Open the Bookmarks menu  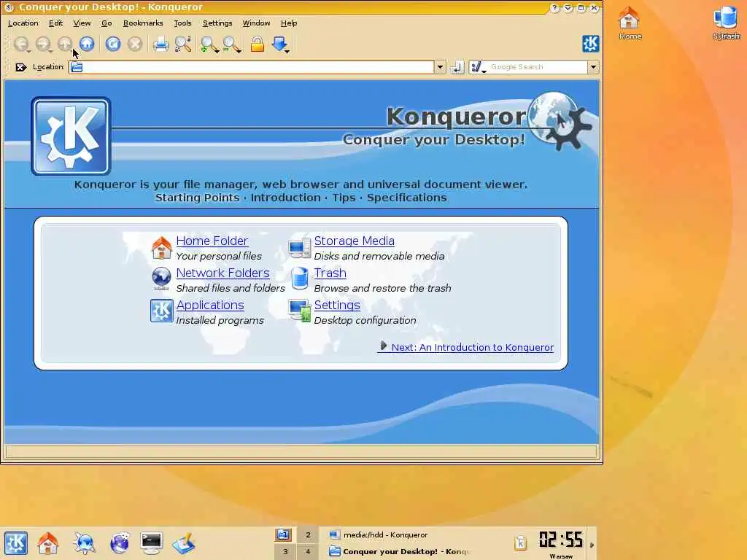(x=143, y=23)
